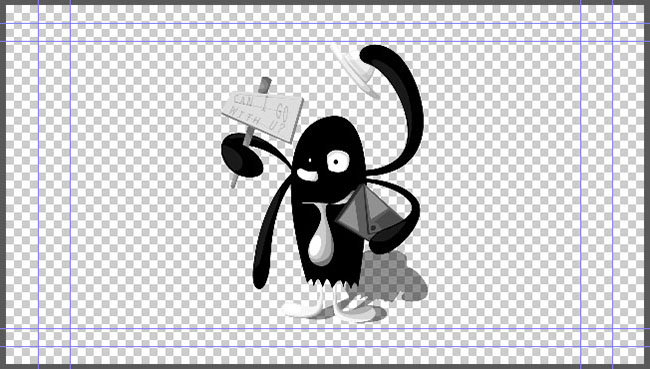Click bottom-right intersection of outermost blue guides

coord(612,347)
